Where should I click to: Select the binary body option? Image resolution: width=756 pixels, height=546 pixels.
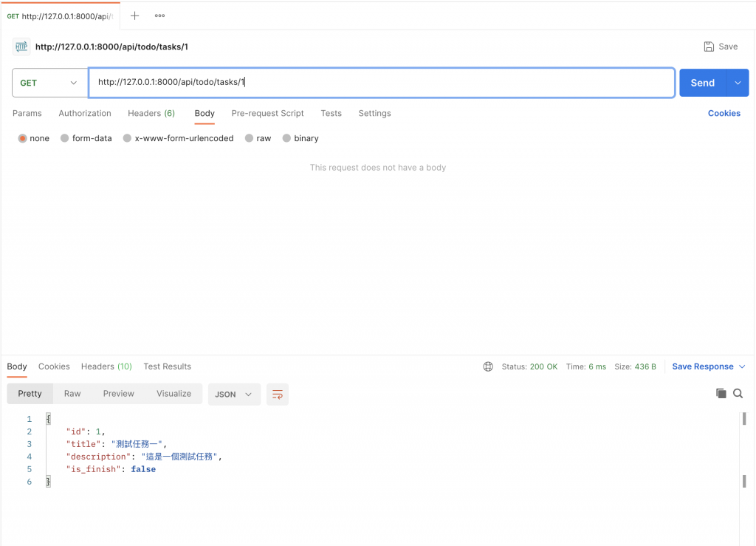click(286, 138)
